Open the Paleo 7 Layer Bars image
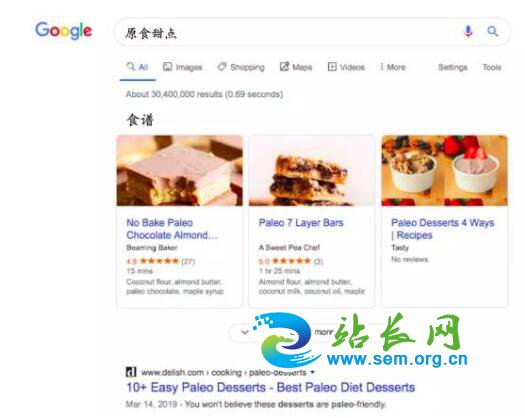This screenshot has height=418, width=525. tap(312, 170)
